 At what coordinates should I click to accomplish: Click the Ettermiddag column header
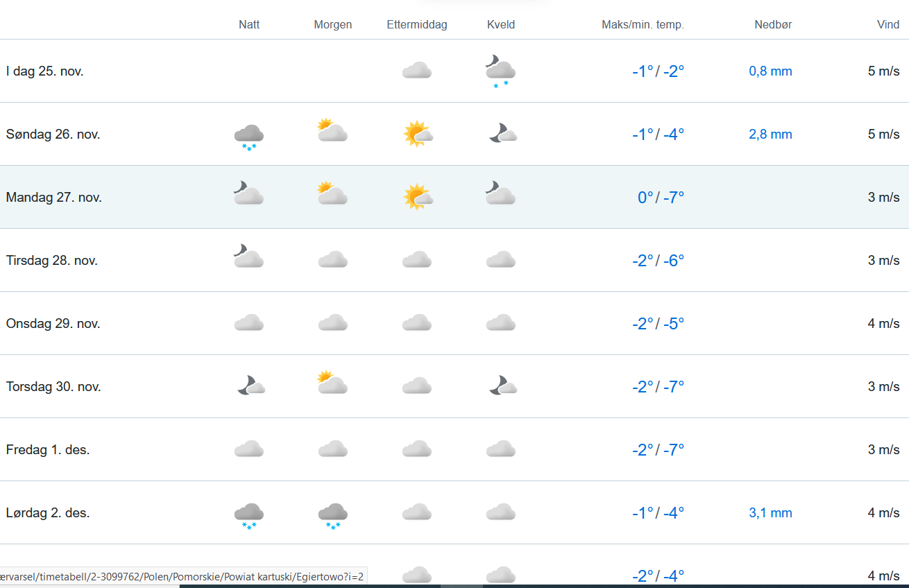[x=417, y=25]
